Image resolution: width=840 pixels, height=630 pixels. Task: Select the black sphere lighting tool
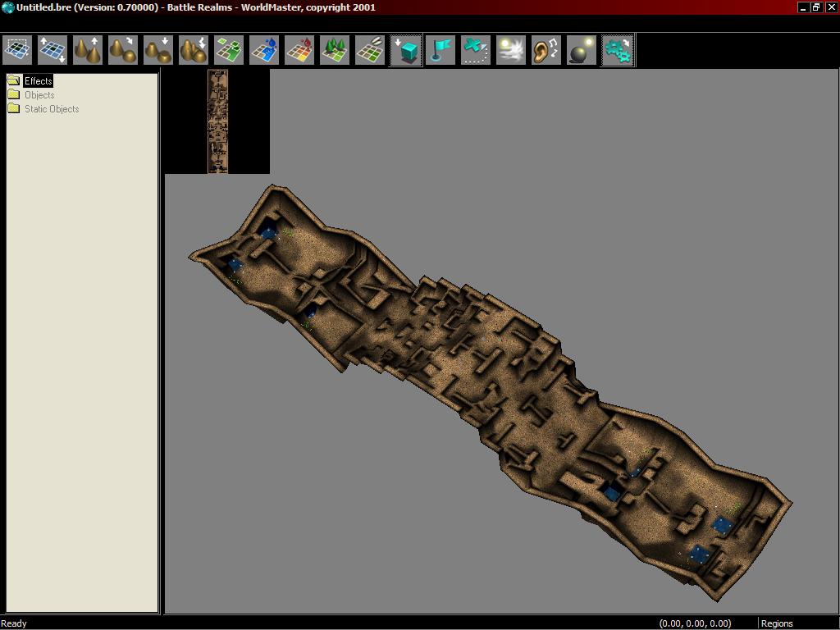tap(582, 50)
